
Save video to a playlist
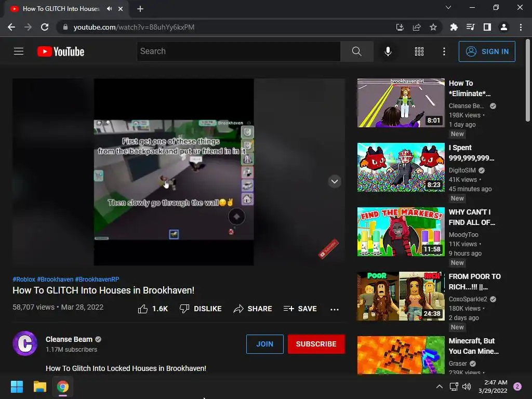(x=300, y=309)
